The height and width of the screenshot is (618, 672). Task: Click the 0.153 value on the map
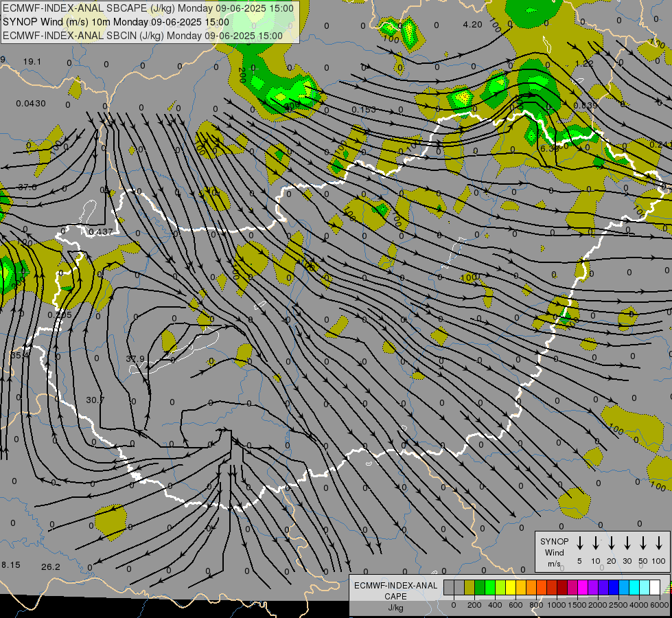point(363,110)
